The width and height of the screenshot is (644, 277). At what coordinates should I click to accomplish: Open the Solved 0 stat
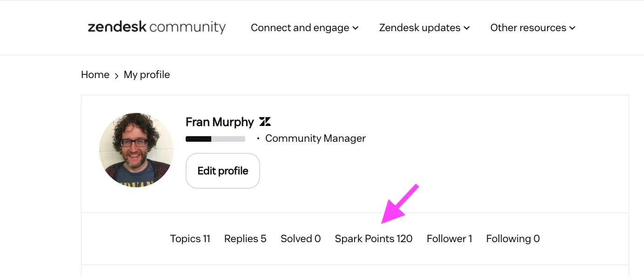(301, 238)
